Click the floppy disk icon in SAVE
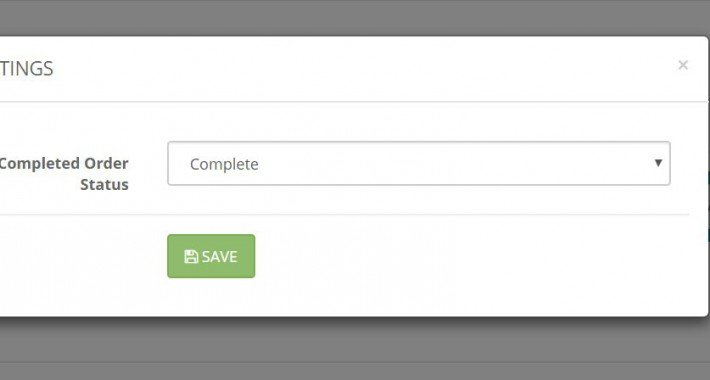710x380 pixels. 191,257
